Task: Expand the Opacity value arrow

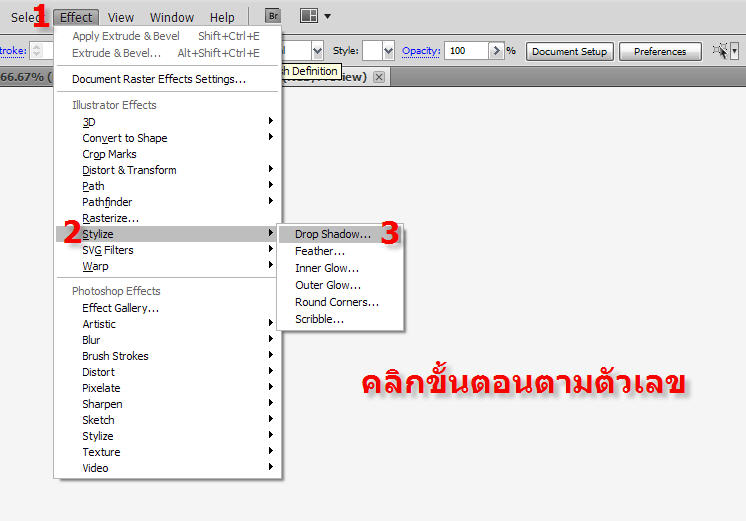Action: click(x=495, y=50)
